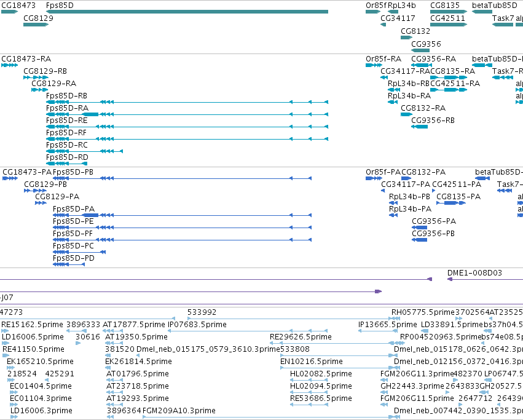Select the Fps85D-RC transcript label
523x420 pixels.
click(67, 145)
